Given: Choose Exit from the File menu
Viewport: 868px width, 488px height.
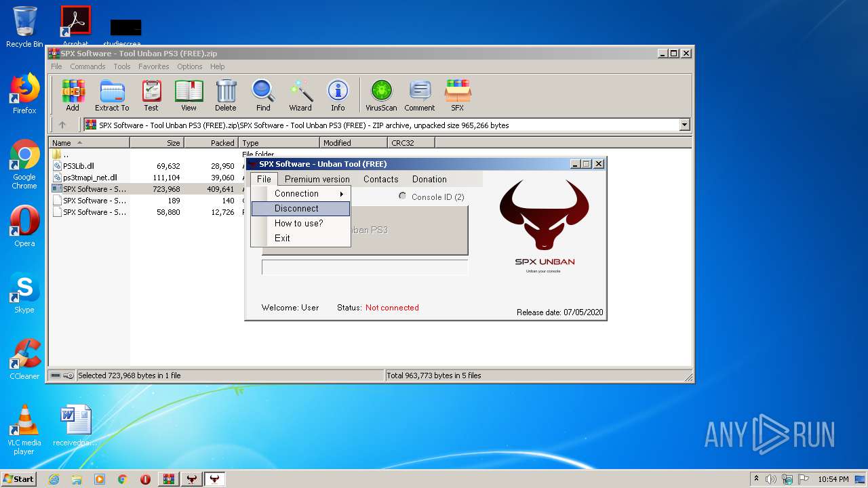Looking at the screenshot, I should (300, 238).
